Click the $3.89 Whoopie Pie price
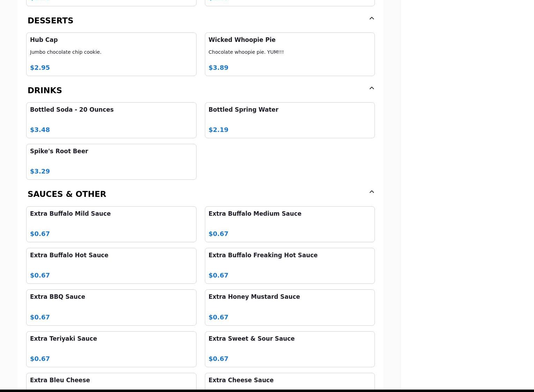The width and height of the screenshot is (534, 392). (218, 68)
